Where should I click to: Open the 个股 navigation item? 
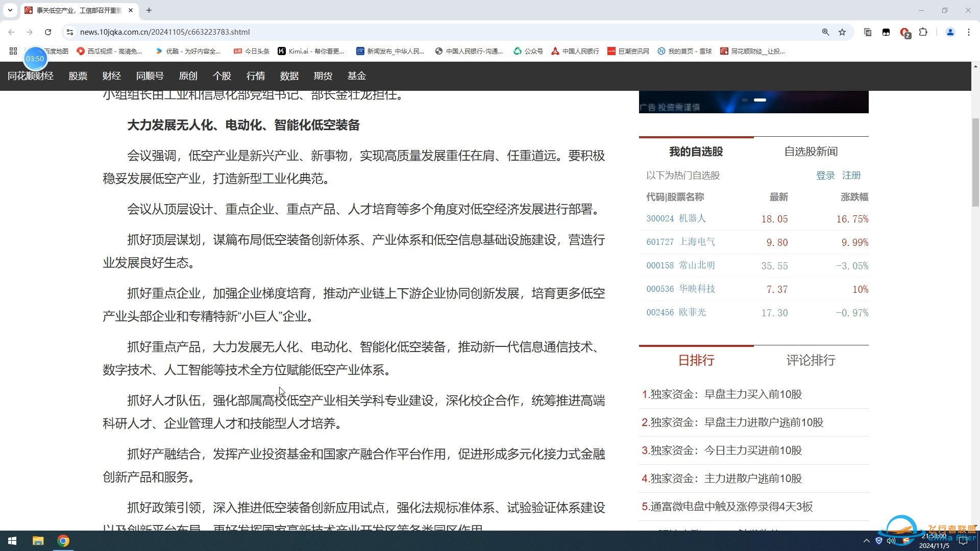(222, 76)
